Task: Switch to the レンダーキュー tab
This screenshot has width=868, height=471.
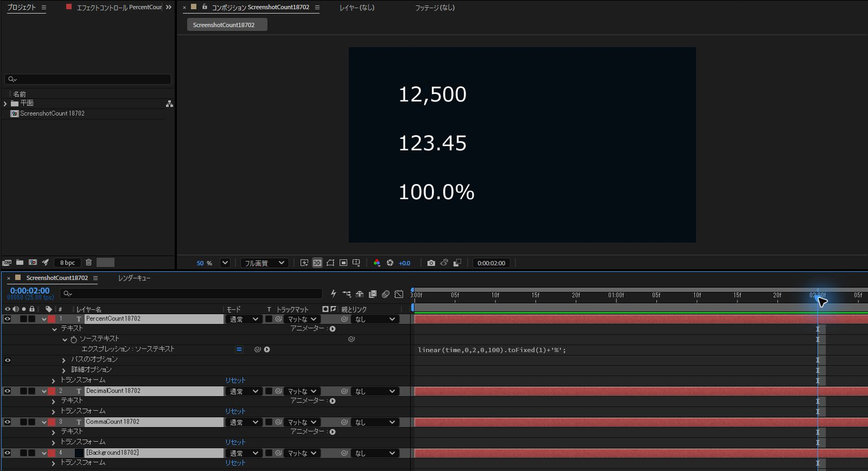Action: pos(134,278)
